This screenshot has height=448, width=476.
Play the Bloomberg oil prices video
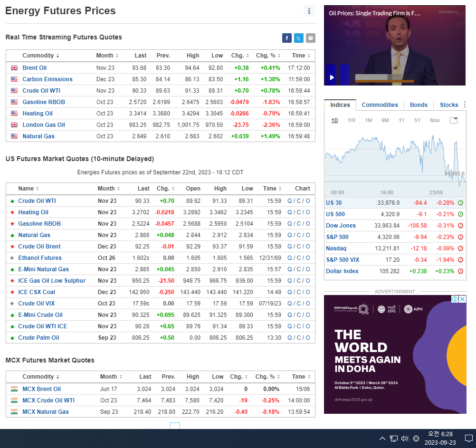(x=332, y=77)
